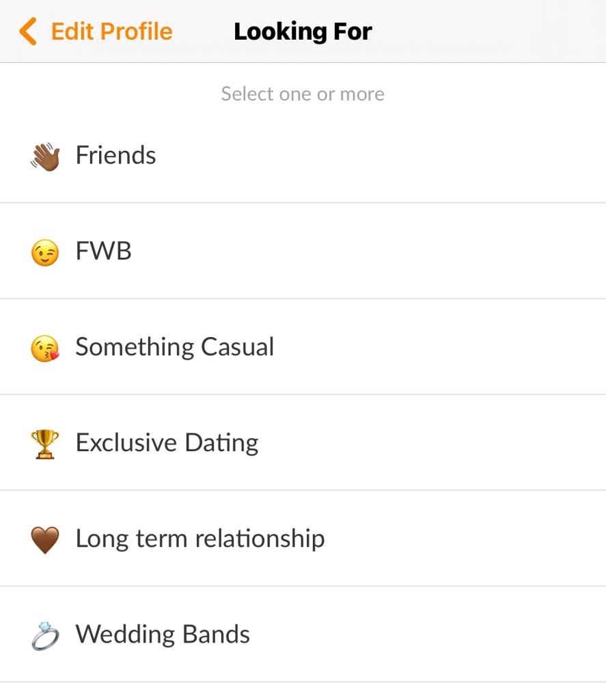Choose the Wedding Bands option
606x700 pixels.
pos(163,634)
